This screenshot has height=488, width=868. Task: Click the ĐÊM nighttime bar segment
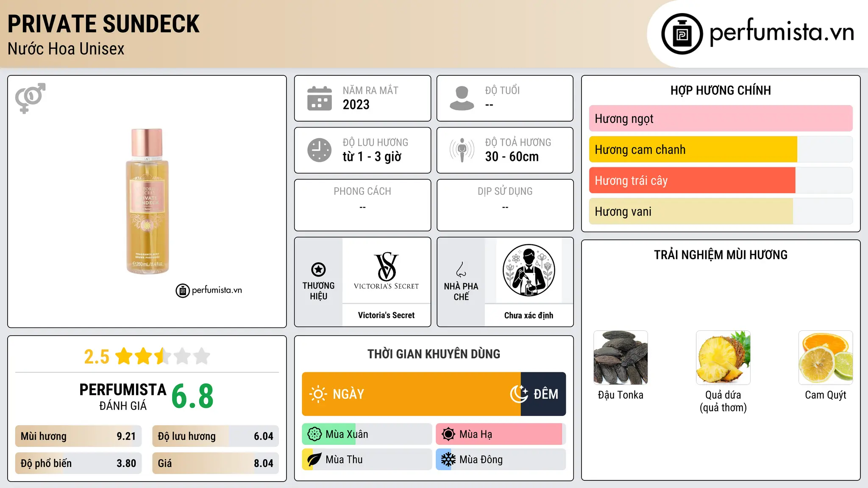543,394
